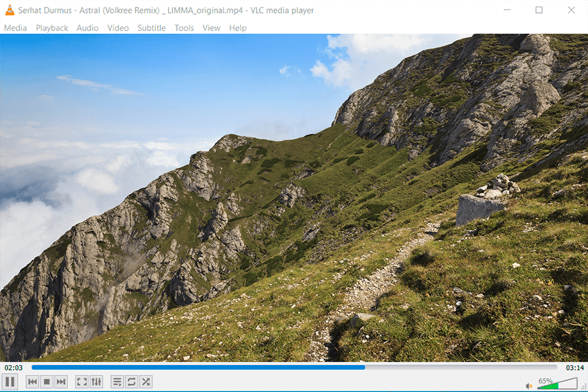Toggle loop playback mode

point(131,381)
